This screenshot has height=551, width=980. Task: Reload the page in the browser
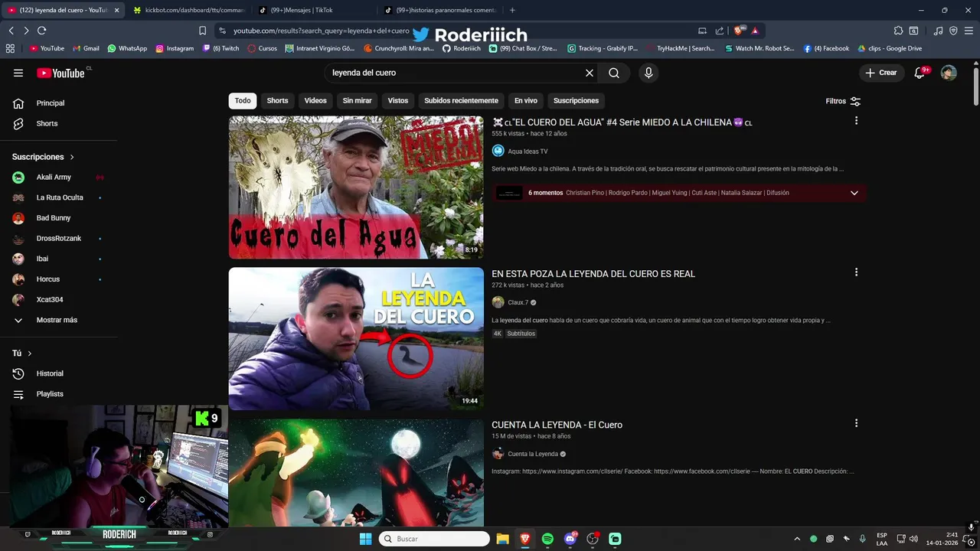pyautogui.click(x=41, y=31)
